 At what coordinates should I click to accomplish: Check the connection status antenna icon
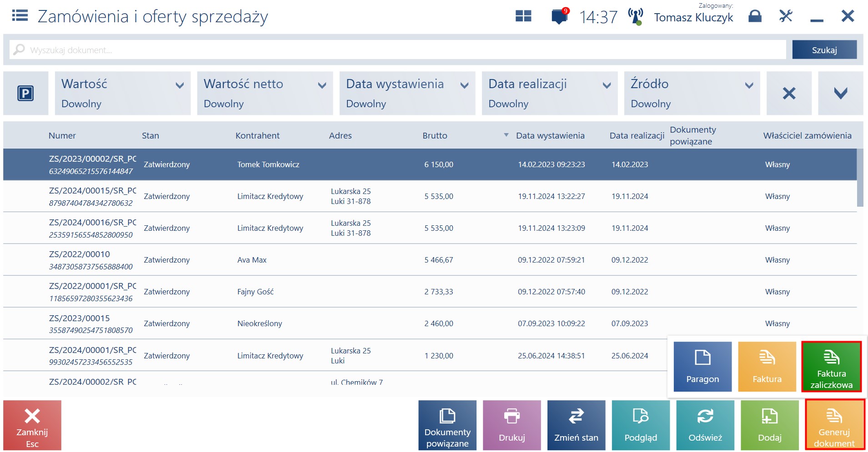[636, 16]
